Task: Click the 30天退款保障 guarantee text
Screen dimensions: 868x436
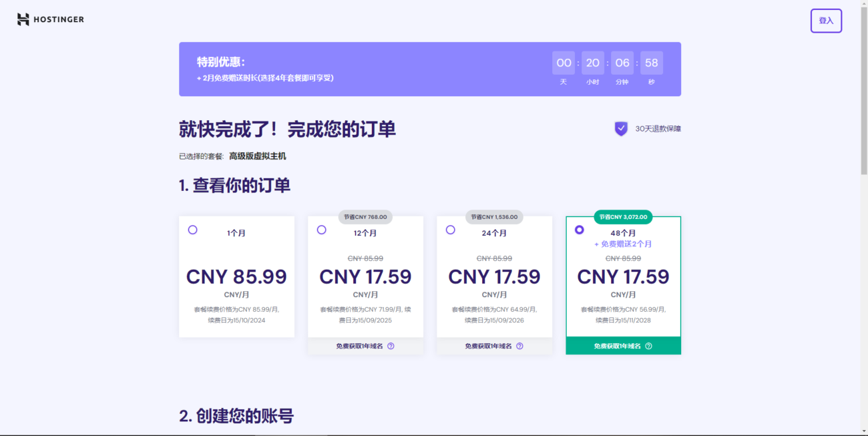Action: tap(658, 129)
